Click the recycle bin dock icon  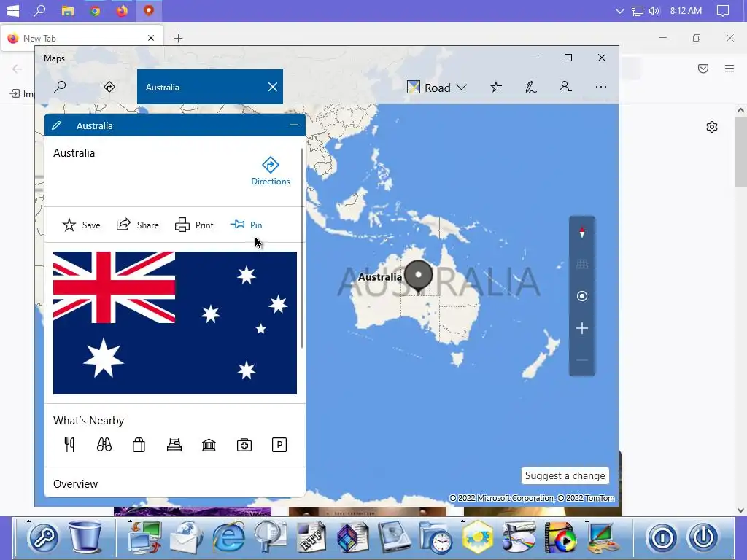(x=85, y=536)
